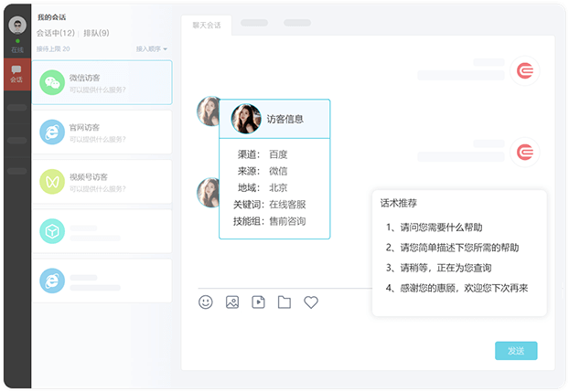Select the 视频号访客 butterfly icon
The height and width of the screenshot is (392, 569).
(52, 181)
